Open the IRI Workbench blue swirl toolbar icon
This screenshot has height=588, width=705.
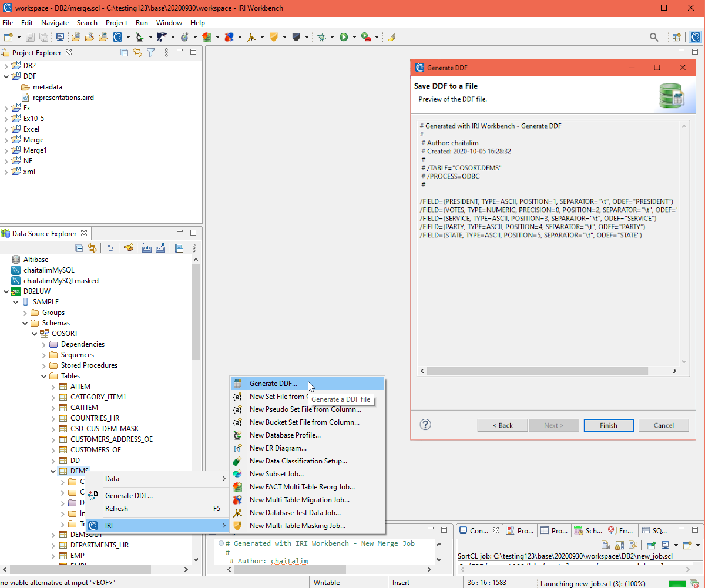point(117,37)
